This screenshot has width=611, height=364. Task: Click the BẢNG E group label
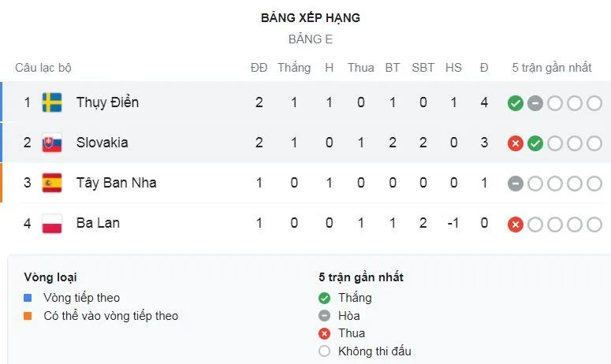coord(310,39)
